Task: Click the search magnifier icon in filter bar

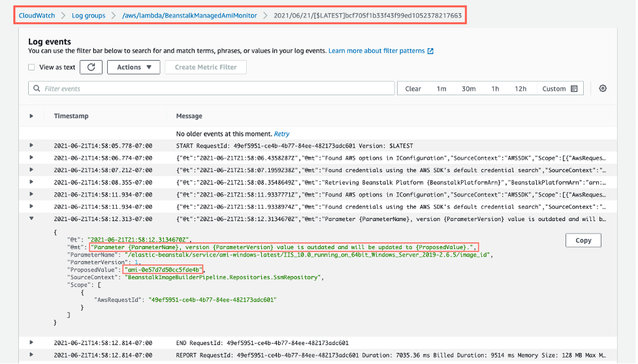Action: 37,88
